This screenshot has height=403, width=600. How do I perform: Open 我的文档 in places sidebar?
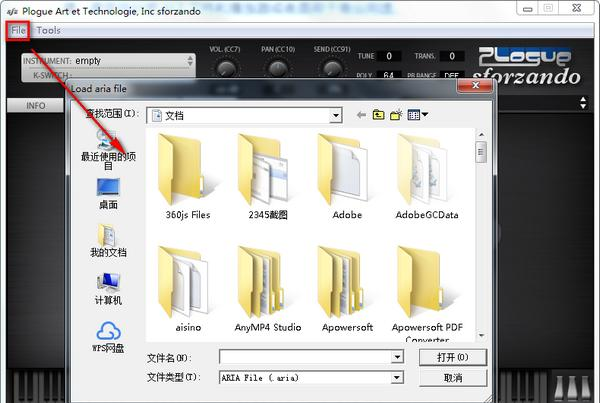[108, 241]
